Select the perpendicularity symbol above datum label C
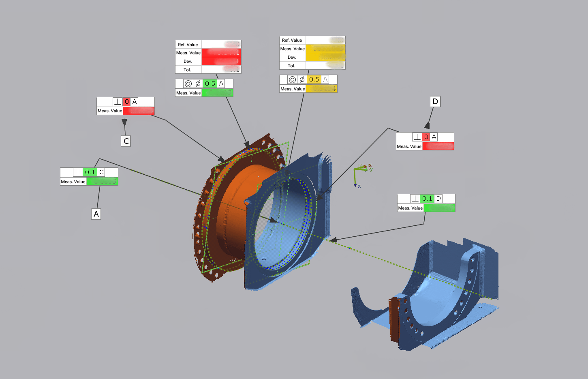The width and height of the screenshot is (588, 379). click(118, 102)
